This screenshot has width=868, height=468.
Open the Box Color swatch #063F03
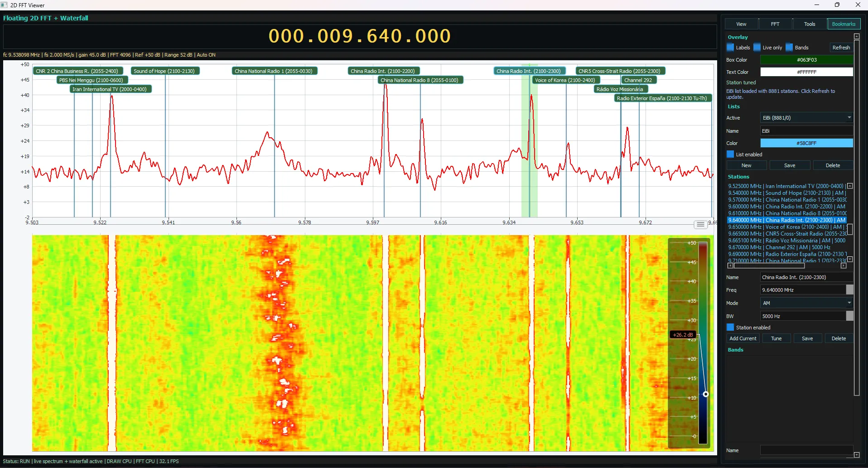806,60
